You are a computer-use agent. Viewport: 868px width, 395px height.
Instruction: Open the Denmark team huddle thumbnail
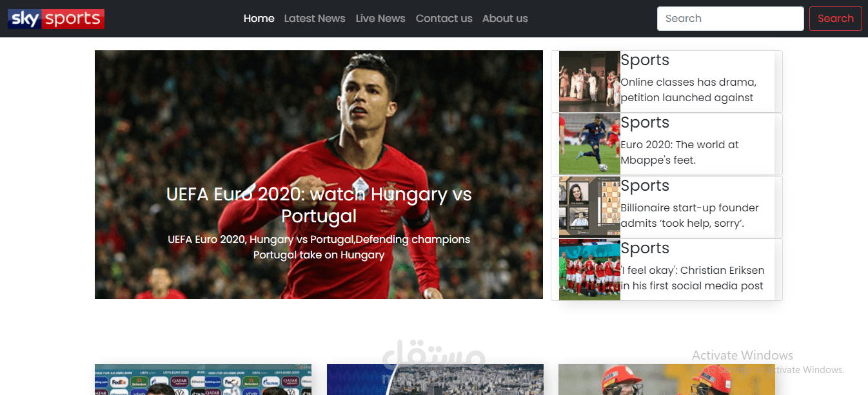coord(589,269)
